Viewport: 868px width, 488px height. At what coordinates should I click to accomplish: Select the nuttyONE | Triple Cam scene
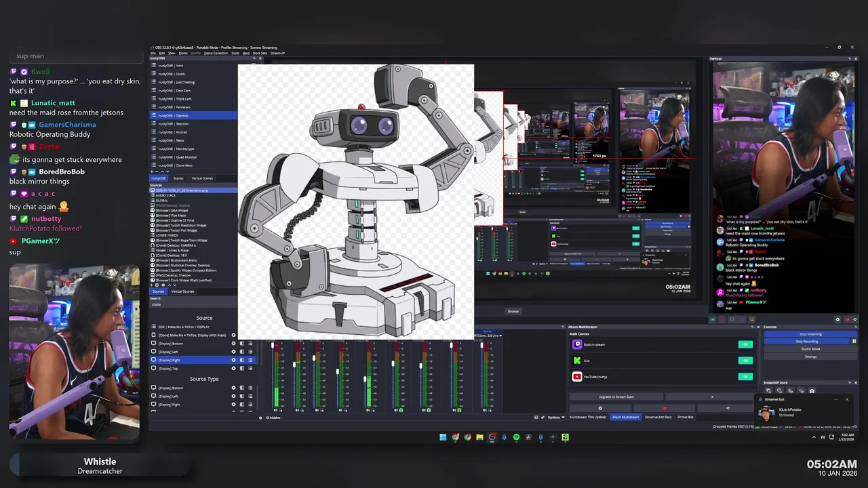193,99
